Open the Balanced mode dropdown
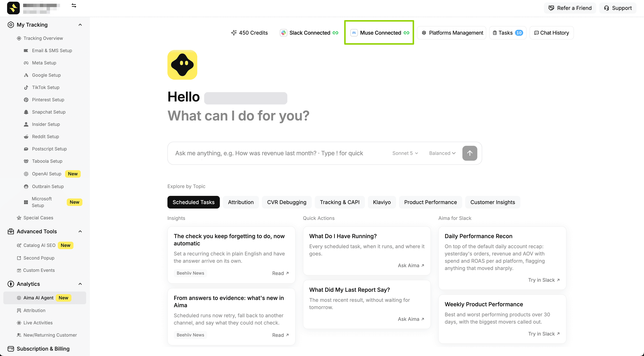The image size is (644, 356). coord(442,153)
